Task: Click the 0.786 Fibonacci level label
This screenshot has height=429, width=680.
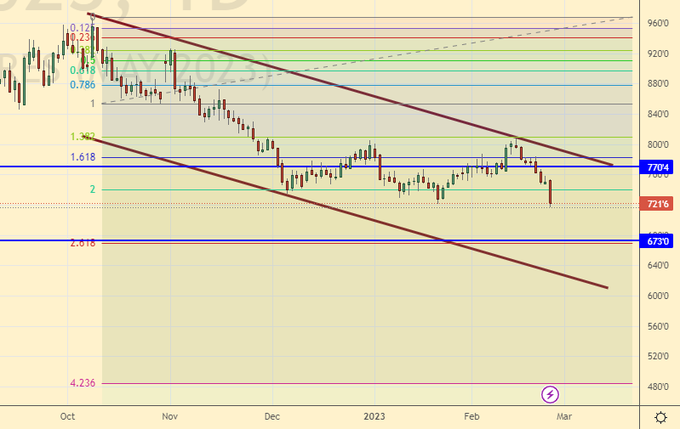Action: (x=83, y=85)
